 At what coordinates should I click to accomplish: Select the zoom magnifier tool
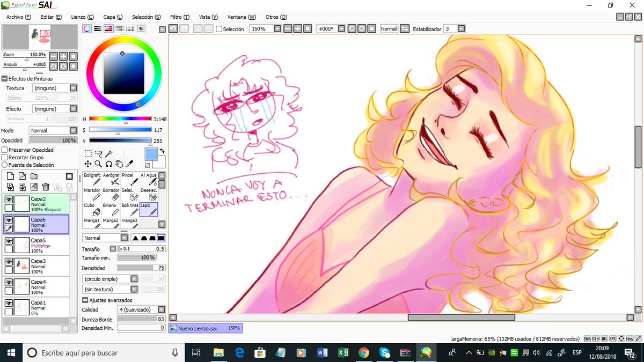pos(98,164)
